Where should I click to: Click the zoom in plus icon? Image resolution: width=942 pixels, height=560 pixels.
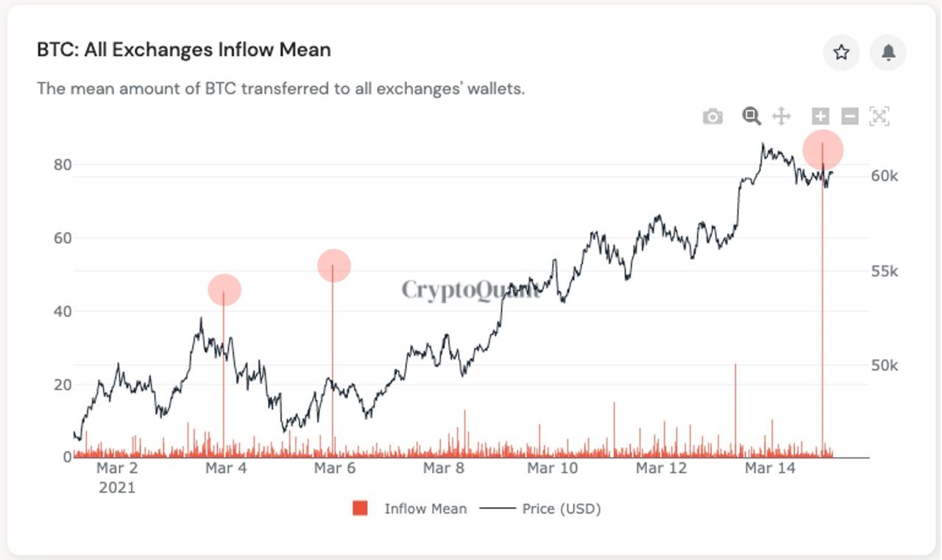tap(819, 116)
